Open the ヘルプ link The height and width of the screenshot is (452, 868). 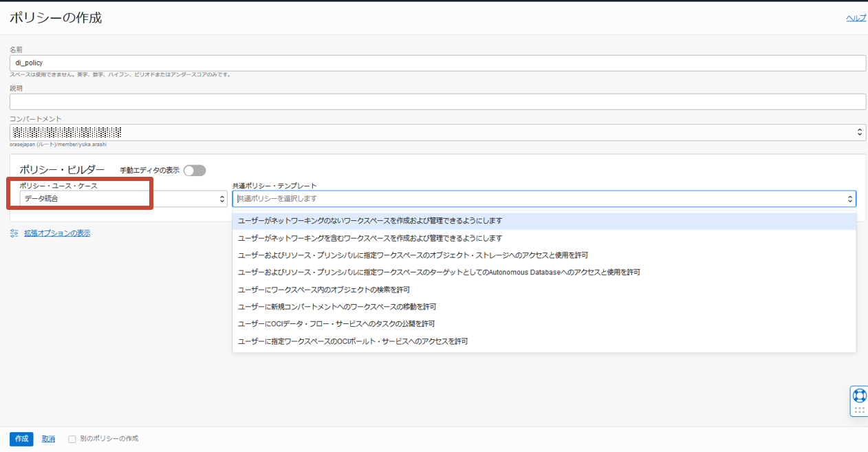[856, 18]
